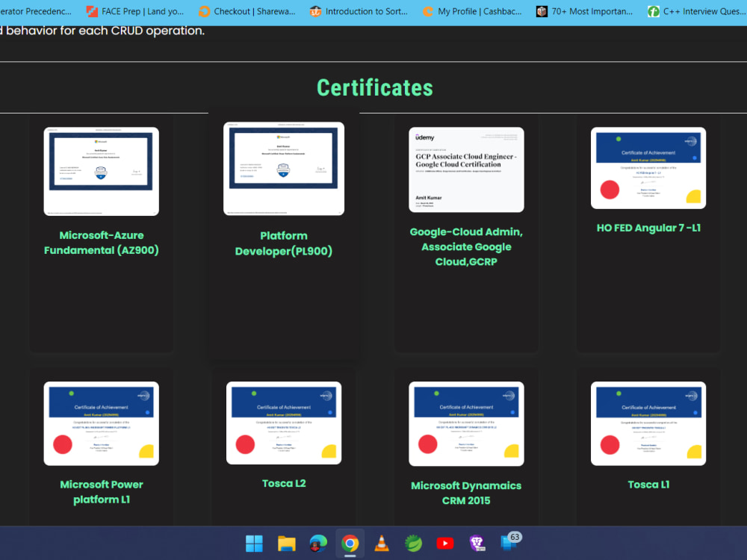Open the Tosca L2 certificate thumbnail
Screen dimensions: 747x560
284,423
